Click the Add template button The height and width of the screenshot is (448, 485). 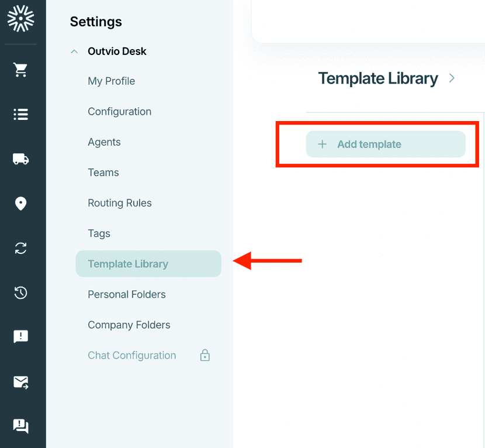tap(386, 144)
